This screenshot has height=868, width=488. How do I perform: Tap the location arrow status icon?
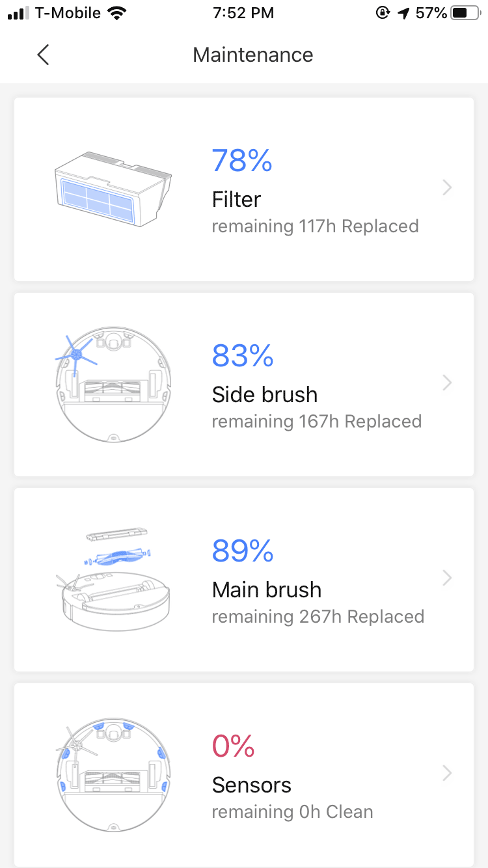pos(404,13)
